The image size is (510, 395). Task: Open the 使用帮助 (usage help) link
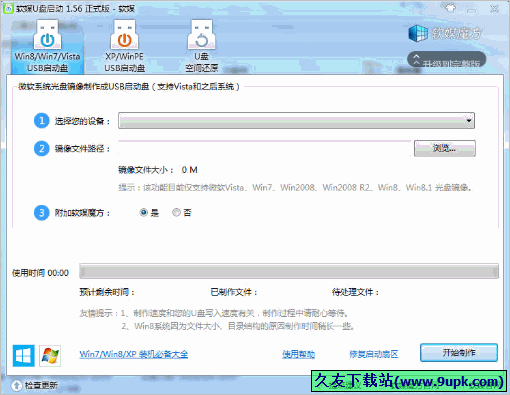[298, 354]
